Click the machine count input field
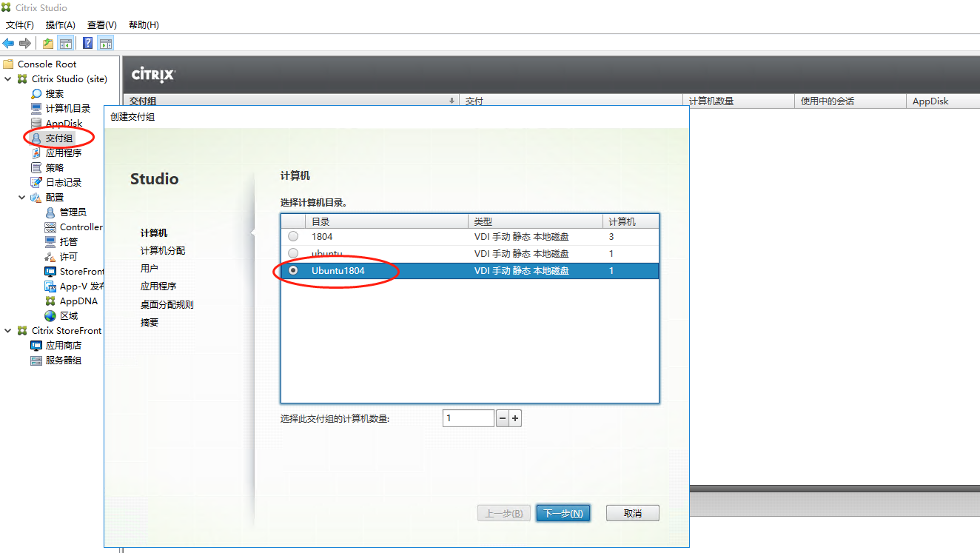This screenshot has width=980, height=553. click(x=469, y=418)
